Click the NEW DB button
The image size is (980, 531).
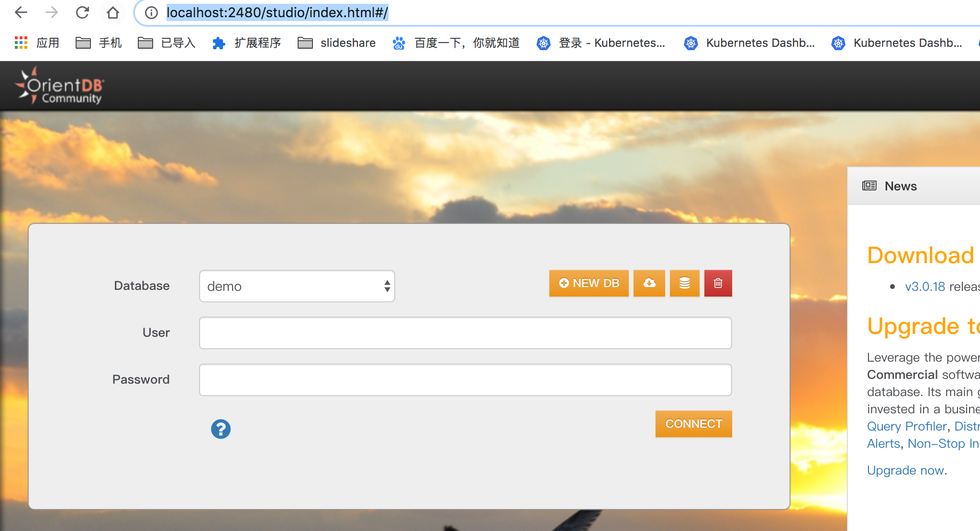tap(589, 283)
